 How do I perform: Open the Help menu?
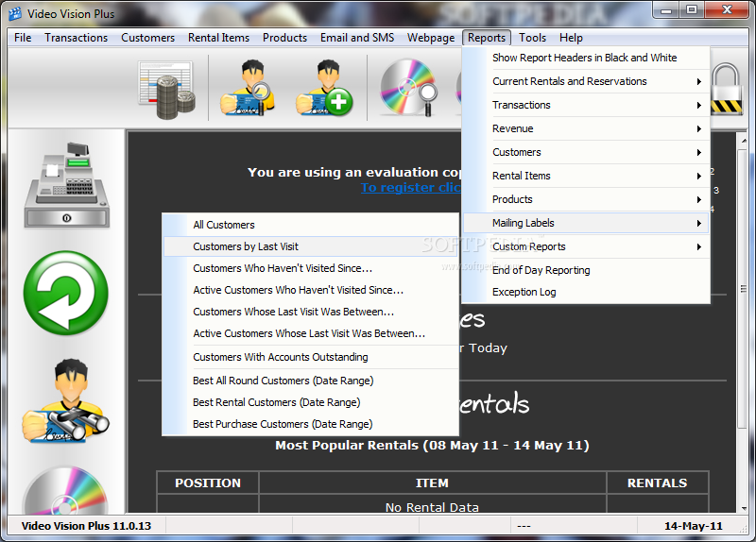pyautogui.click(x=572, y=38)
